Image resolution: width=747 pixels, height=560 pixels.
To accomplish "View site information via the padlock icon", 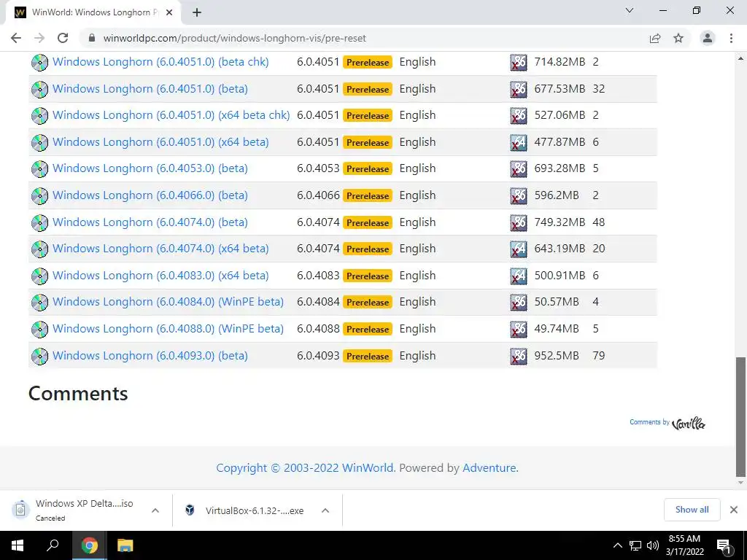I will 92,38.
